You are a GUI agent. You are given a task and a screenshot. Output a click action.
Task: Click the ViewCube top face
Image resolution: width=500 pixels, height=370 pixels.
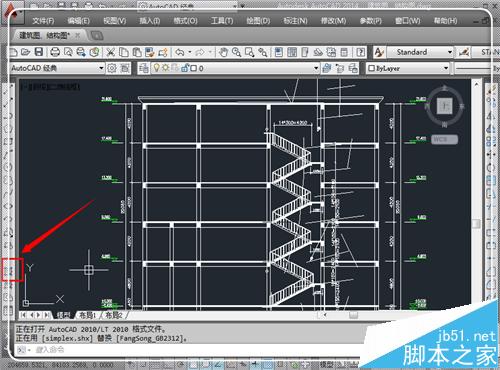[x=445, y=106]
